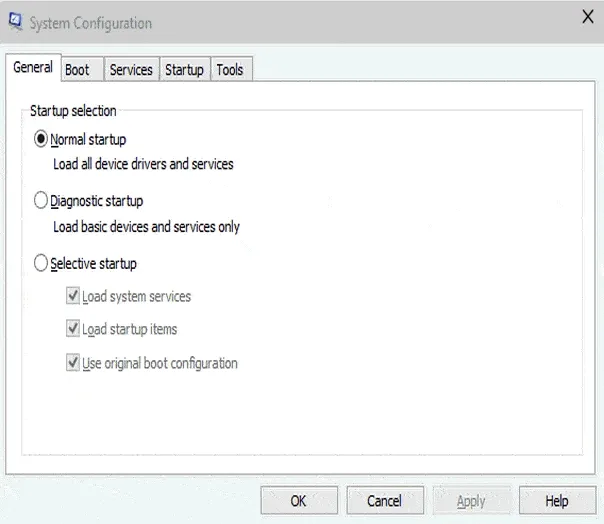Switch to the General tab
Image resolution: width=604 pixels, height=524 pixels.
33,68
